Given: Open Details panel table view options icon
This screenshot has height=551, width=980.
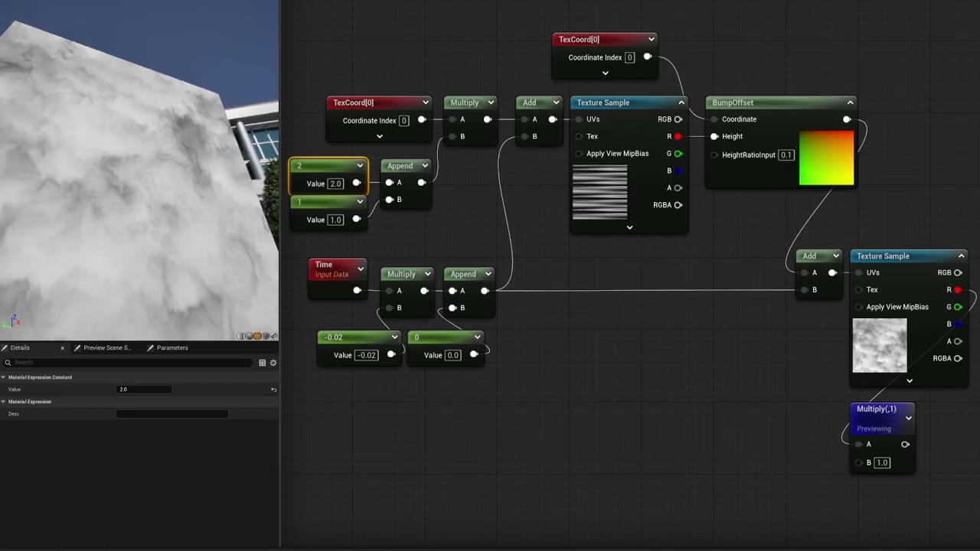Looking at the screenshot, I should [263, 363].
